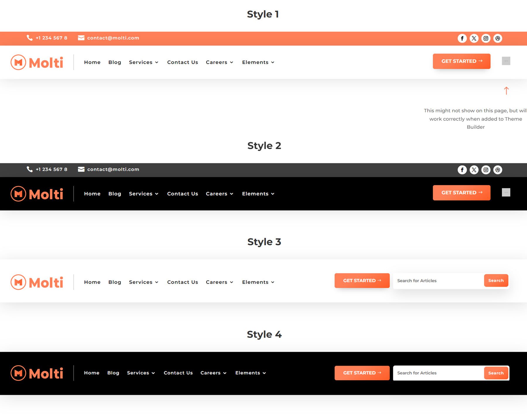
Task: Click the Search button in Style 3
Action: (496, 280)
